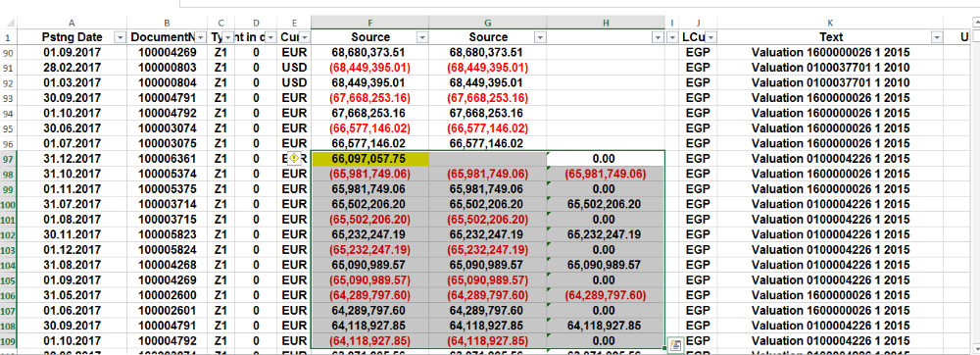Click document number 100005823
The height and width of the screenshot is (355, 980).
coord(168,234)
